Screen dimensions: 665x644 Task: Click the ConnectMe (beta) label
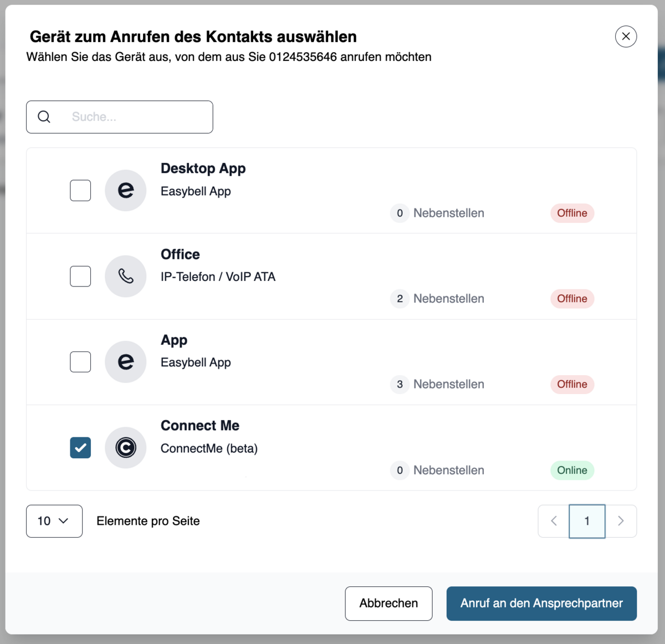(x=209, y=448)
